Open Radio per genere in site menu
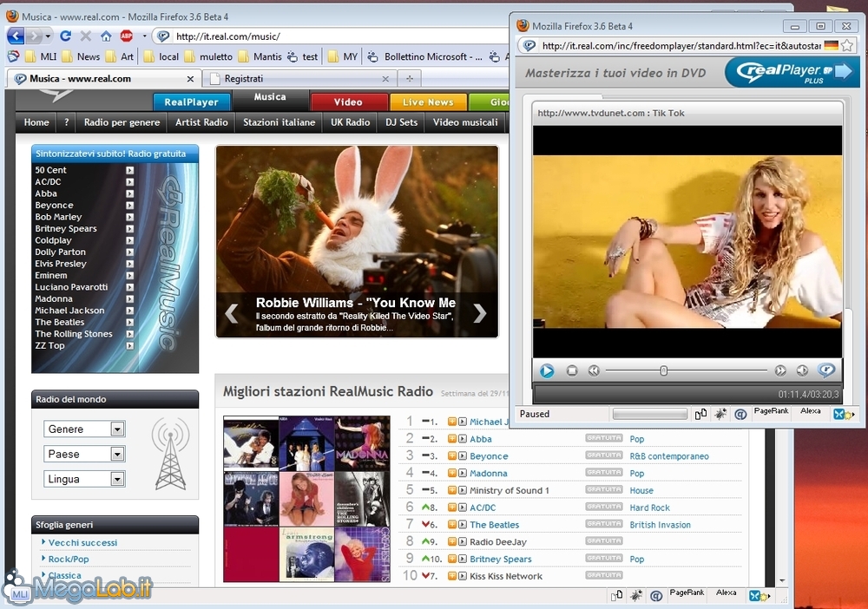Viewport: 868px width, 609px height. coord(122,122)
